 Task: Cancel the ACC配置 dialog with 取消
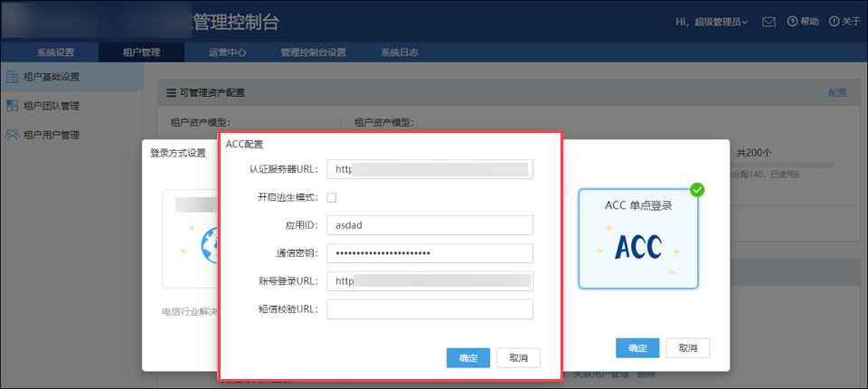pos(518,357)
